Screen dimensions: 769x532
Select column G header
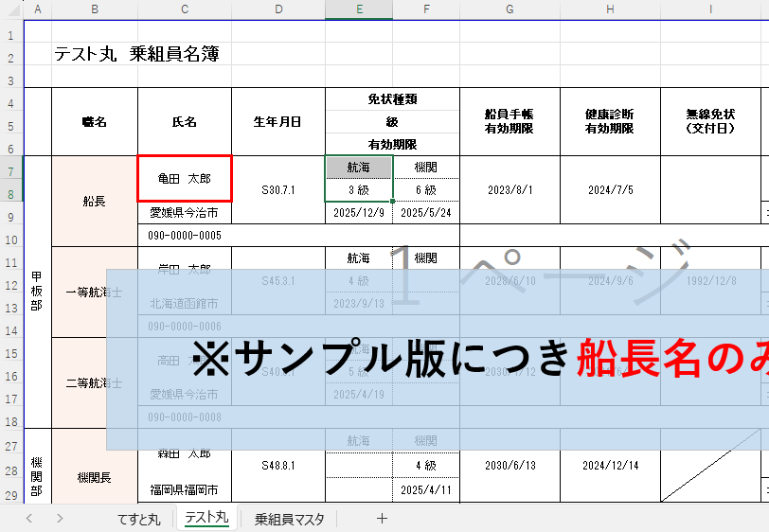point(510,9)
